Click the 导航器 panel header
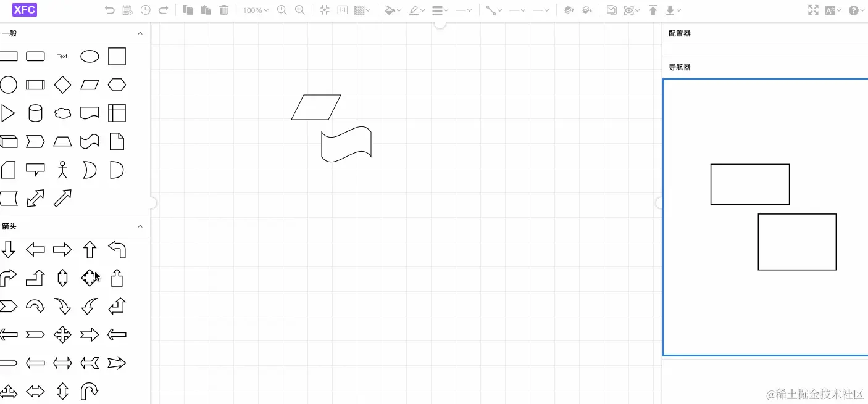 pyautogui.click(x=678, y=67)
